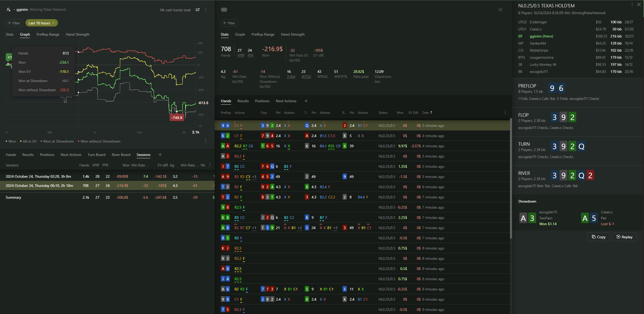Click the Summary row in sessions table
Viewport: 644px width, 314px height.
pyautogui.click(x=107, y=197)
